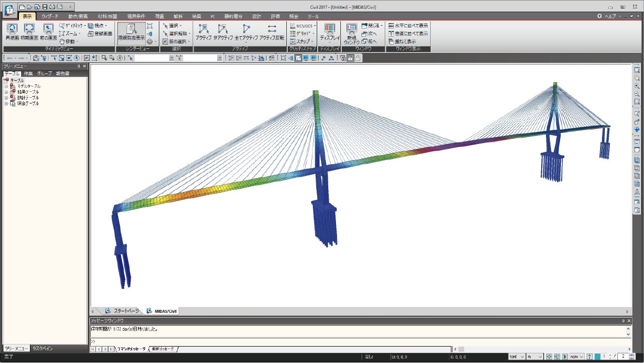The height and width of the screenshot is (363, 644).
Task: Click the 非アクティブ inactivate icon
Action: (223, 32)
